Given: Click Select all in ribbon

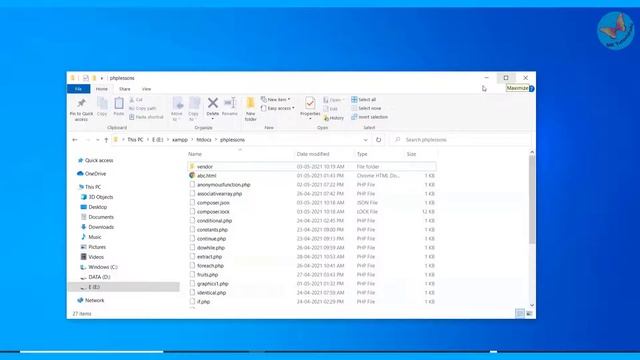Looking at the screenshot, I should coord(364,100).
